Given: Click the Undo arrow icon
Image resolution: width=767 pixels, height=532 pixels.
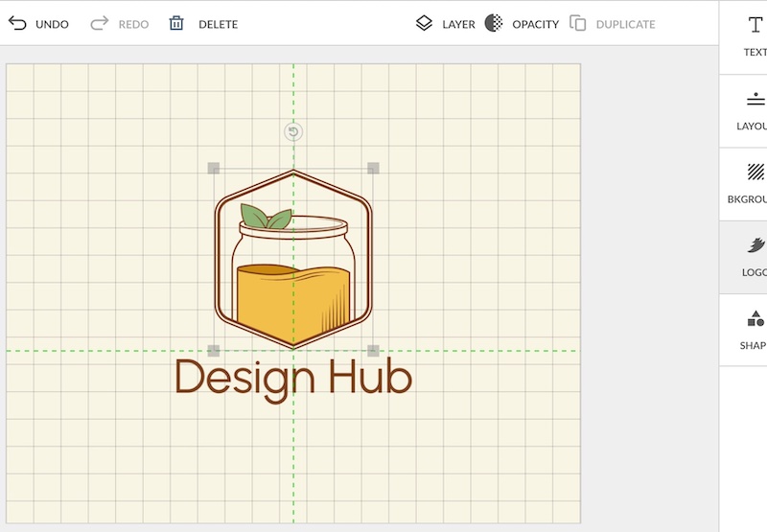Looking at the screenshot, I should click(x=17, y=23).
